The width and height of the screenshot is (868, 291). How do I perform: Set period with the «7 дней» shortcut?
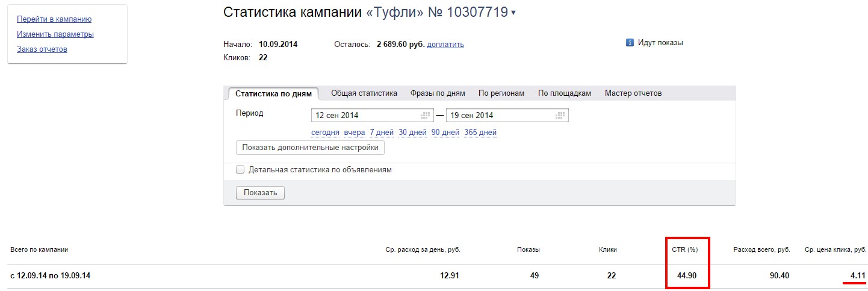pyautogui.click(x=382, y=133)
